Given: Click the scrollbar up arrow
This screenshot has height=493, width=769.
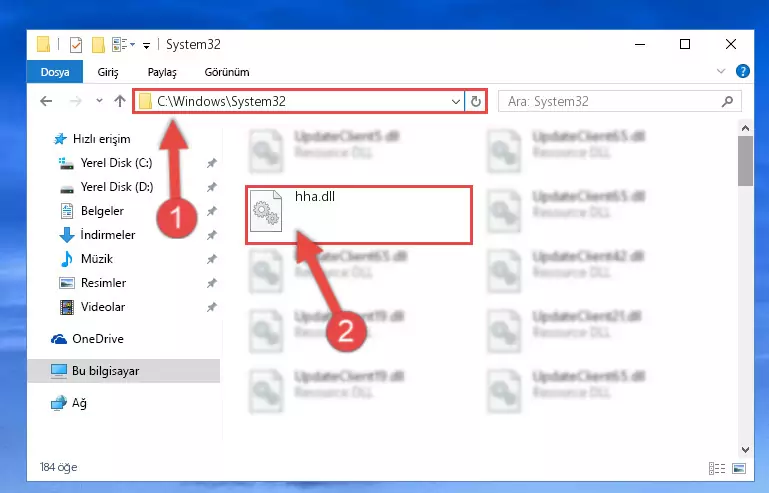Looking at the screenshot, I should click(745, 128).
